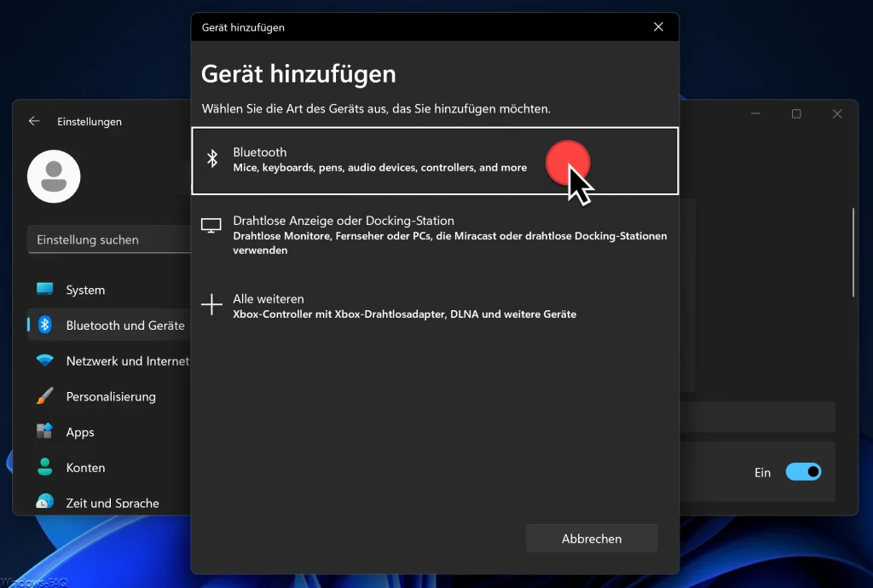Viewport: 873px width, 588px height.
Task: Click 'Mice, keyboards, pens' description text
Action: coord(379,167)
